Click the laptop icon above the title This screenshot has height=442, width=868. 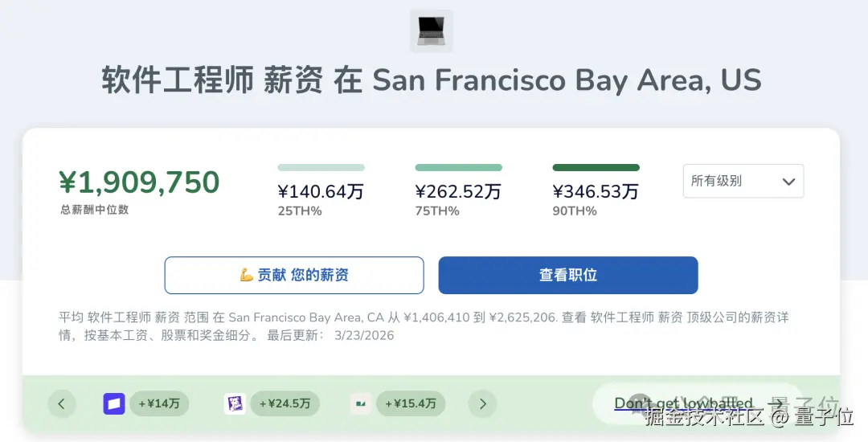coord(431,31)
